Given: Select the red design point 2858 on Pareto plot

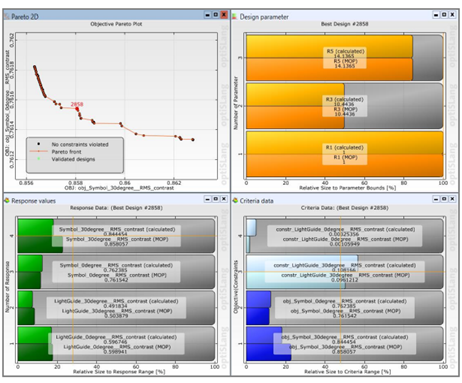Looking at the screenshot, I should 77,109.
